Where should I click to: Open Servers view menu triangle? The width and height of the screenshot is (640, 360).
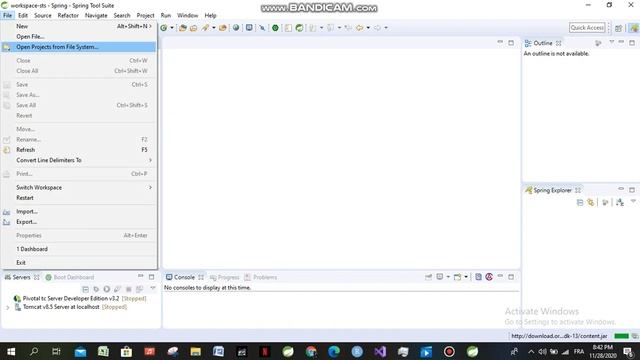coord(153,288)
